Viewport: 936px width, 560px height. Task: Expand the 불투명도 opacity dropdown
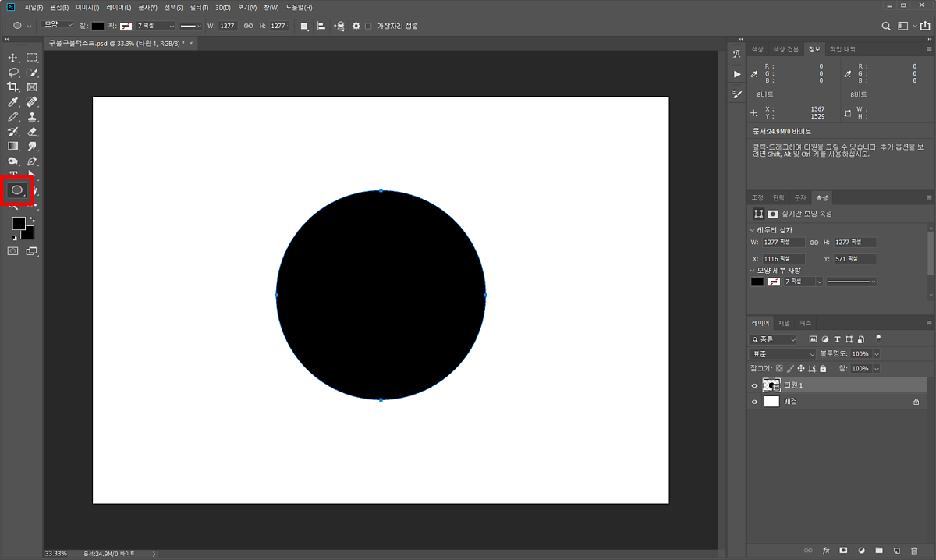click(877, 354)
